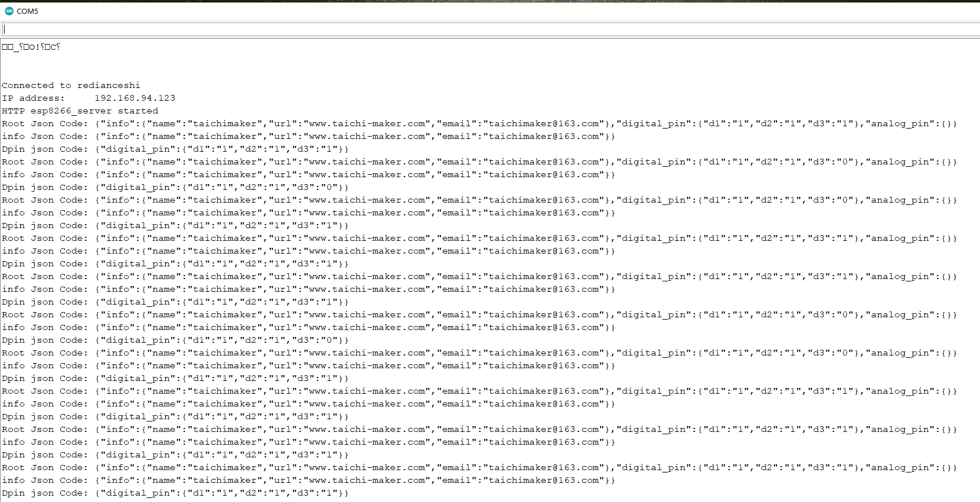
Task: Click the "redianceshi" network name
Action: 108,86
